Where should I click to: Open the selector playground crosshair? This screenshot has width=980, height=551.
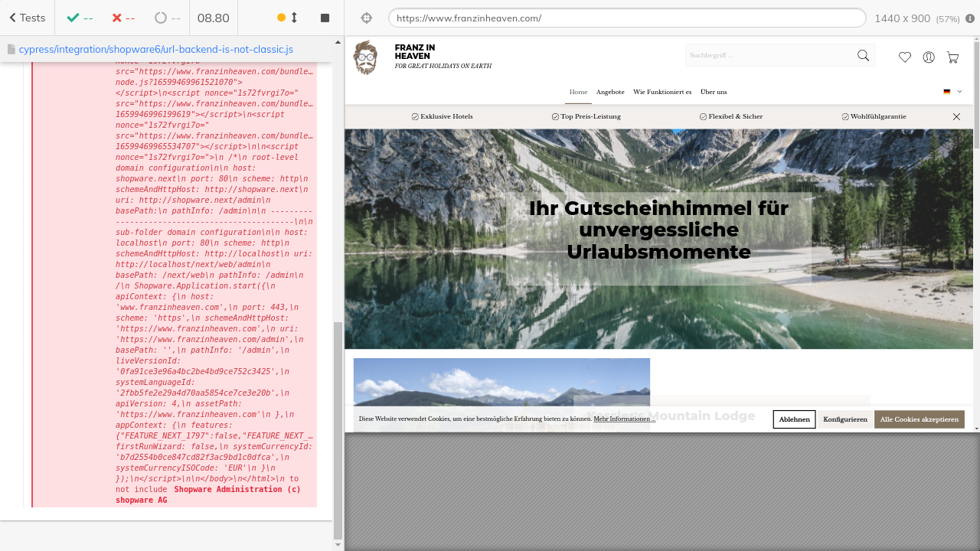366,18
